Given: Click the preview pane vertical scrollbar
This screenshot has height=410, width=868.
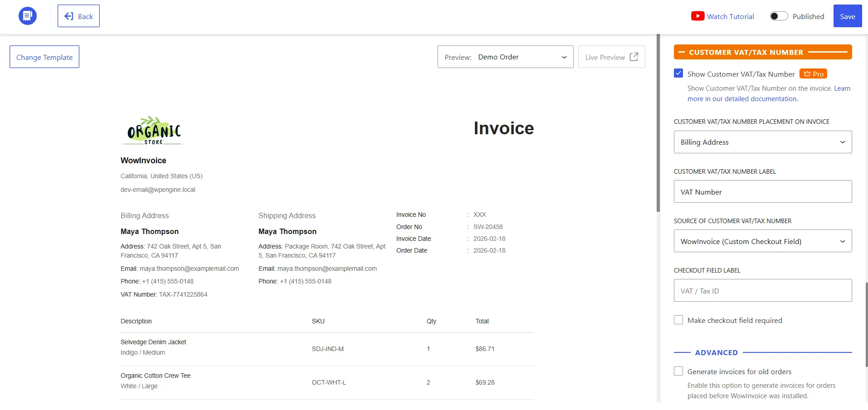Looking at the screenshot, I should click(658, 123).
